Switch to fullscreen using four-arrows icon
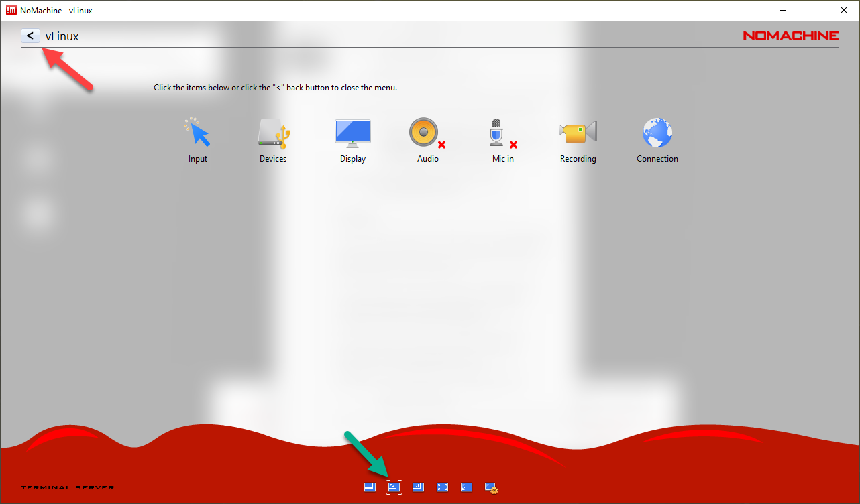Screen dimensions: 860x504 click(442, 487)
